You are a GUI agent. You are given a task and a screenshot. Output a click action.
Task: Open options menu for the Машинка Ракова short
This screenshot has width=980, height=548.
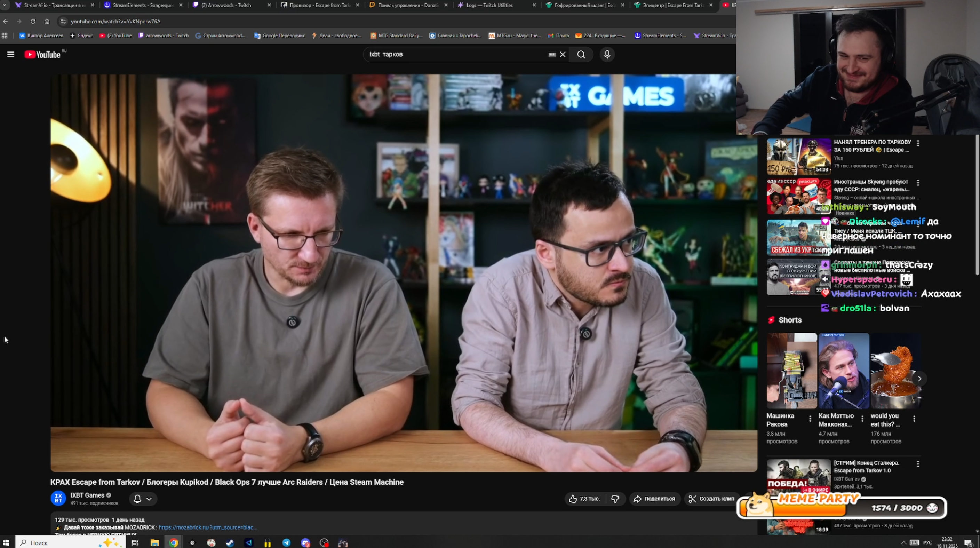tap(810, 419)
